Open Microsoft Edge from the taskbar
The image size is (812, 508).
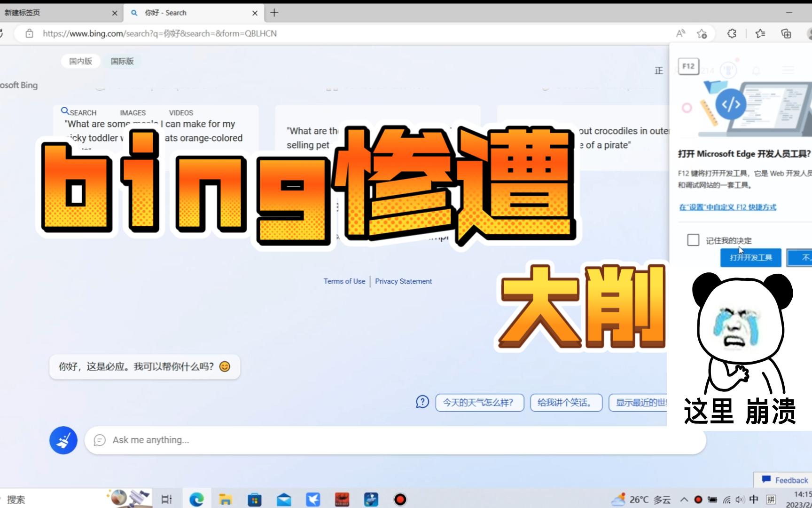[x=196, y=499]
